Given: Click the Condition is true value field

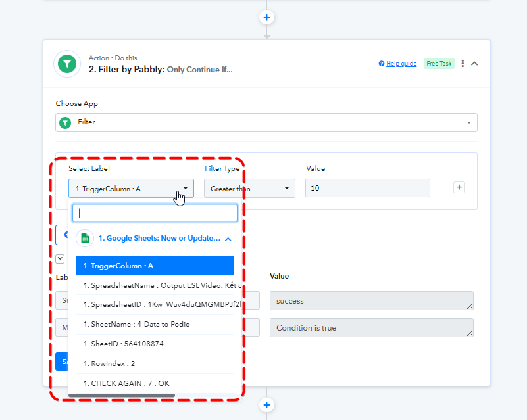Looking at the screenshot, I should click(x=371, y=328).
